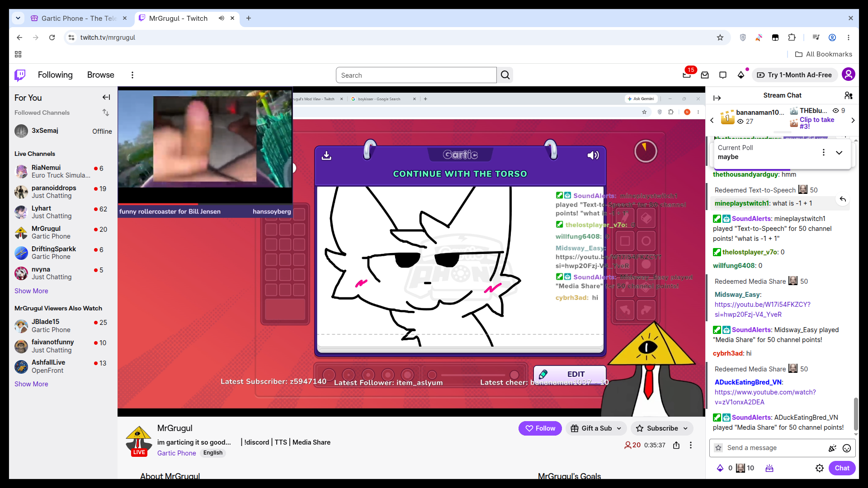Reload the current page
Viewport: 868px width, 488px height.
52,38
